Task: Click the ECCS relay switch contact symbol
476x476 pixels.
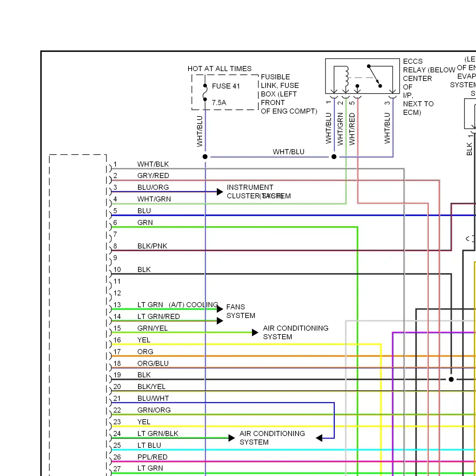Action: [374, 76]
